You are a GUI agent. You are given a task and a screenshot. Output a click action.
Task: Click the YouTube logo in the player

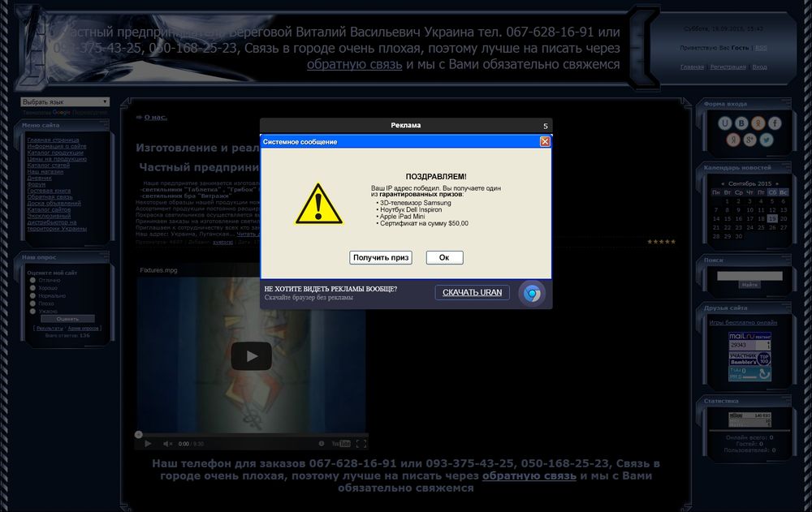341,444
